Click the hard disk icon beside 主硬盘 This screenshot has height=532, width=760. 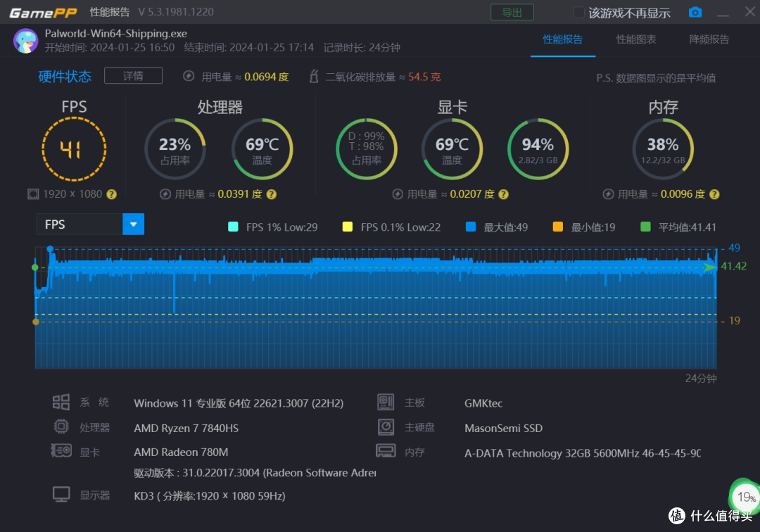click(386, 427)
